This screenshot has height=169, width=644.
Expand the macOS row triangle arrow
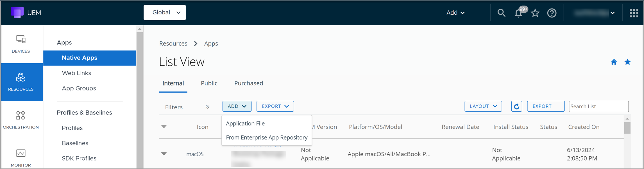pos(164,154)
